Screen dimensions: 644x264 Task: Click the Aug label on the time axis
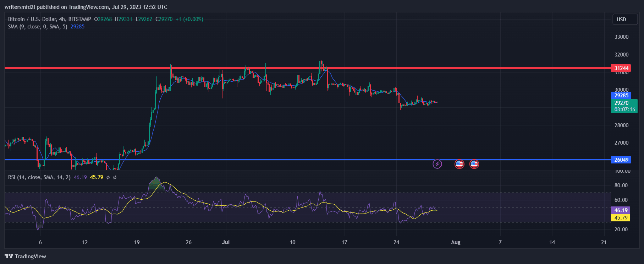point(456,242)
